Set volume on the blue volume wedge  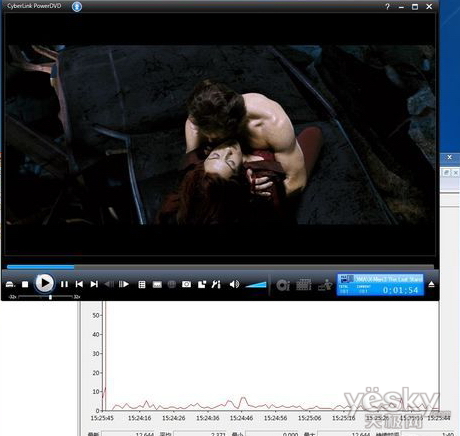click(256, 285)
